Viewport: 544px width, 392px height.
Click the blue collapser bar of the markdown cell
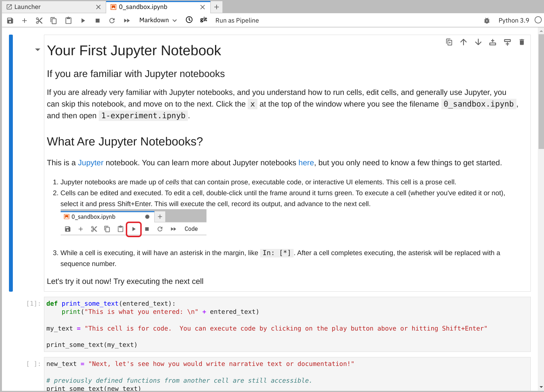[x=11, y=163]
